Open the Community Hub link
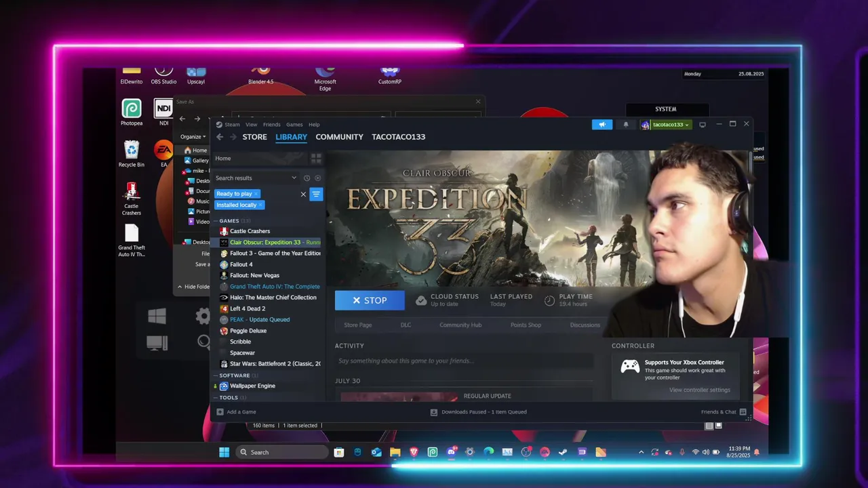Viewport: 868px width, 488px height. tap(460, 325)
